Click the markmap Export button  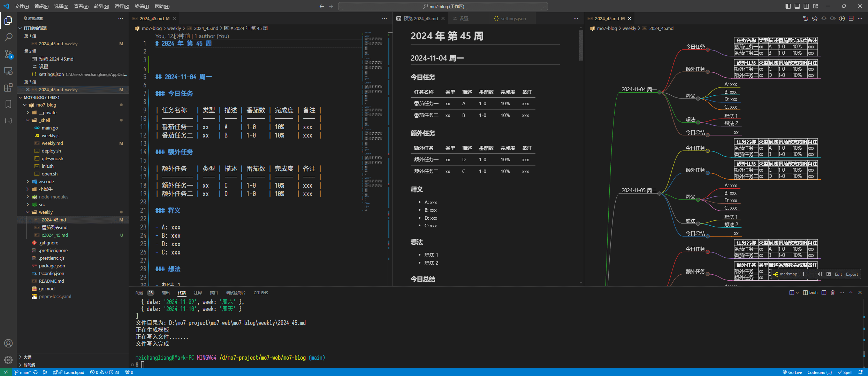coord(852,274)
